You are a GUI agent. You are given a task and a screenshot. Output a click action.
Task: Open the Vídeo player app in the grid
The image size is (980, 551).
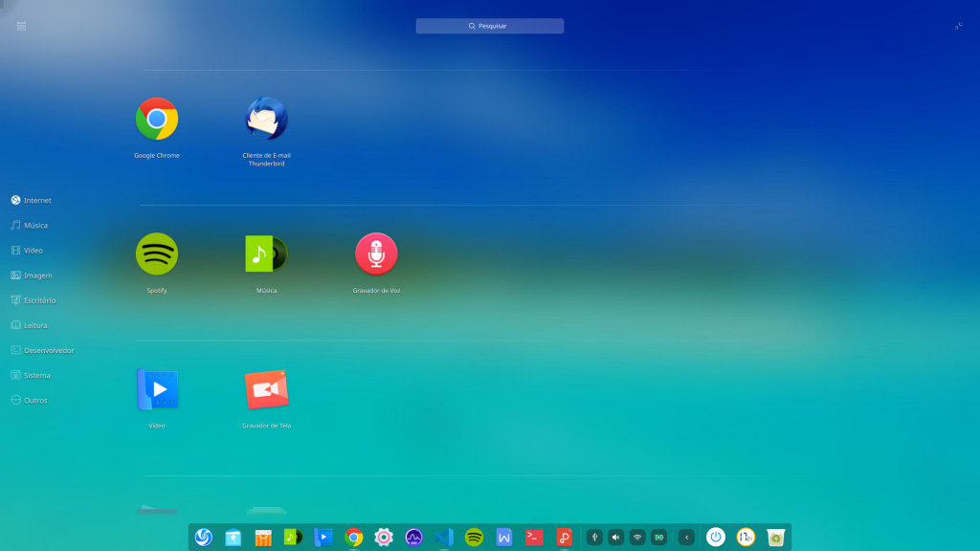click(x=157, y=389)
